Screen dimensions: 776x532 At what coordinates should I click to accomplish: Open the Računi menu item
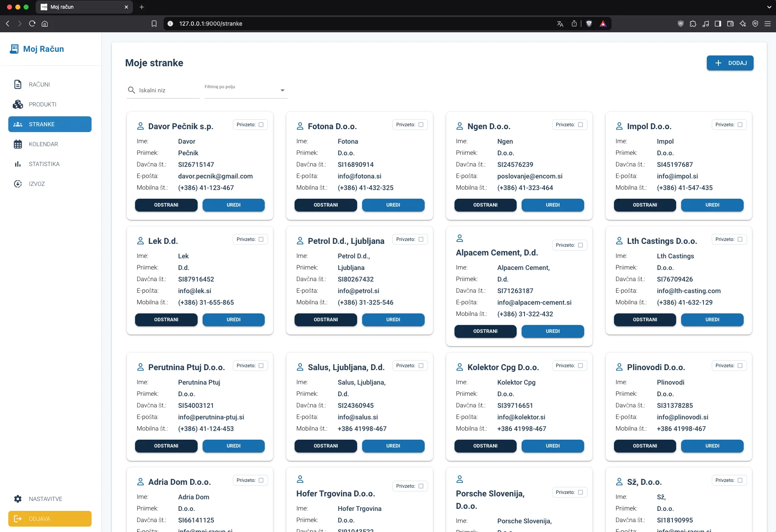(x=50, y=84)
